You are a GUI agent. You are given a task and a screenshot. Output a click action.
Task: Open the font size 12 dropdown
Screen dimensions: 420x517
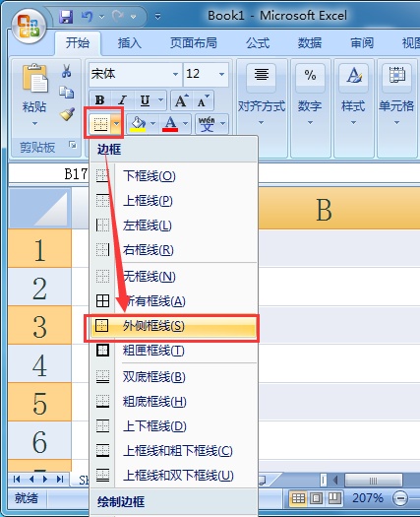222,74
